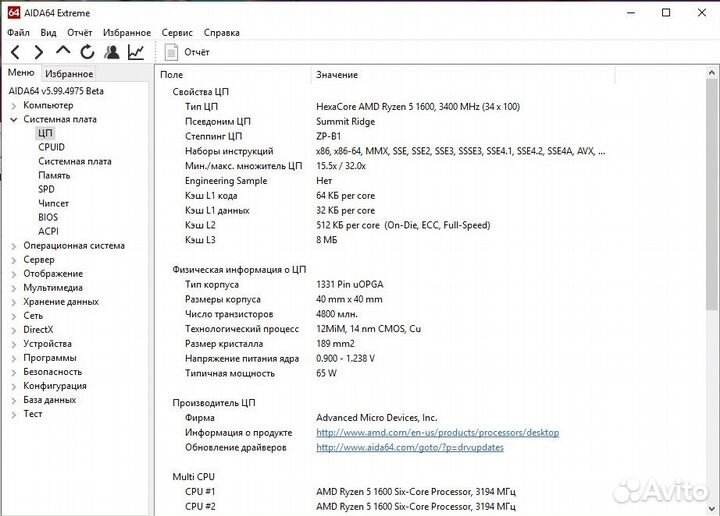Collapse the Системная плата root node
Image resolution: width=720 pixels, height=516 pixels.
(x=14, y=119)
